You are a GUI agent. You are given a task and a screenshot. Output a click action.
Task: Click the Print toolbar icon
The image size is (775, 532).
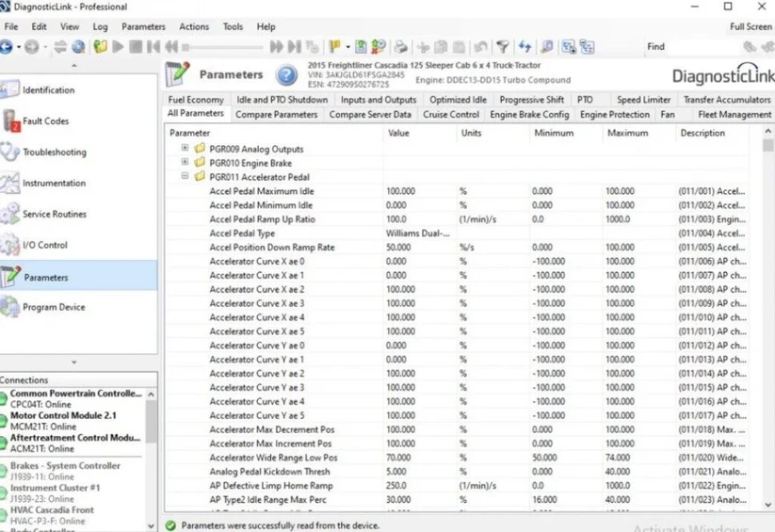pos(401,47)
